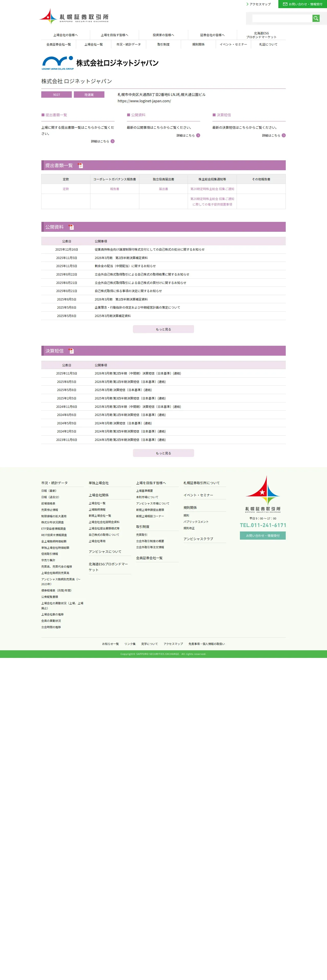
Task: Open 投資家の皆様へ menu
Action: tap(163, 35)
